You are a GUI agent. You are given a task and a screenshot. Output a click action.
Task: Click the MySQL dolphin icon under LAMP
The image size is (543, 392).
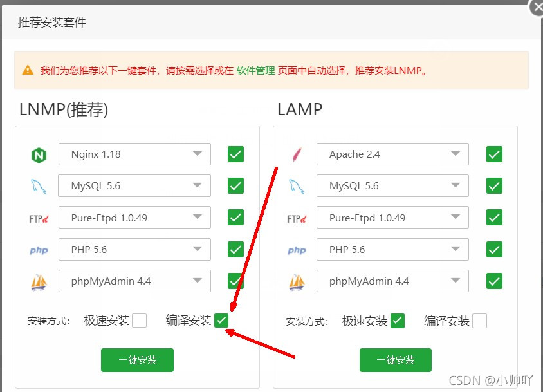click(297, 186)
